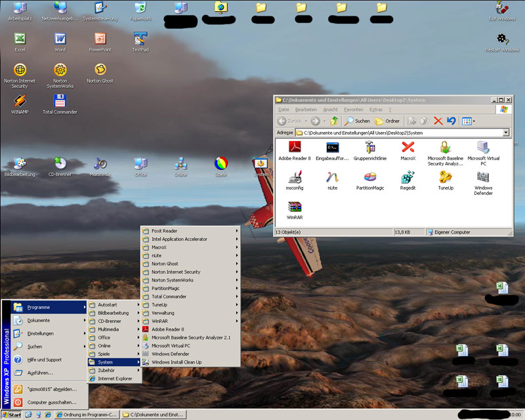This screenshot has width=525, height=420.
Task: Click the Restart Windows desktop icon
Action: tap(502, 42)
